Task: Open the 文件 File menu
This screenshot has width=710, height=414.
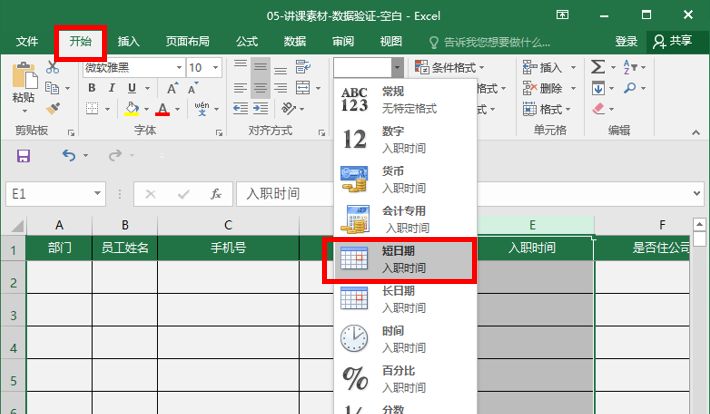Action: click(27, 42)
